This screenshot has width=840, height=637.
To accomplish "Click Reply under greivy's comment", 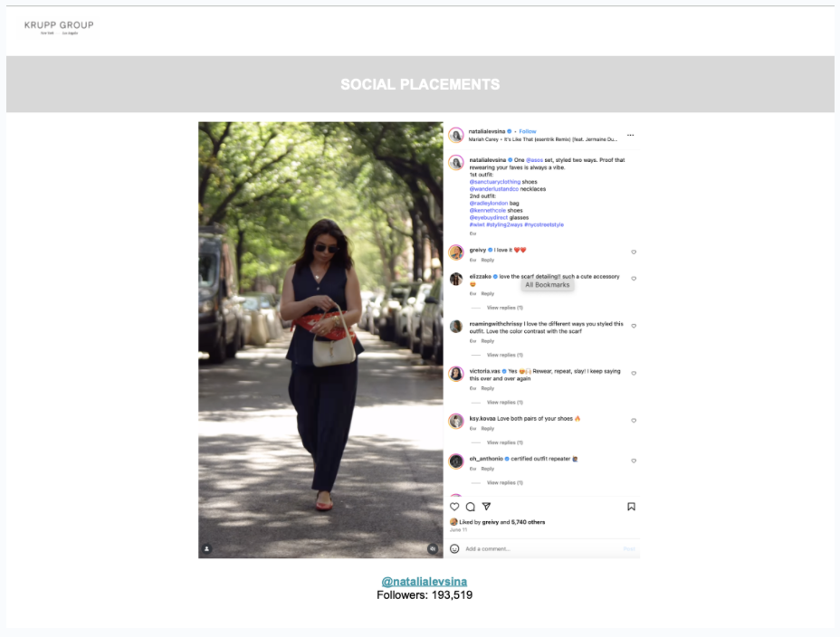I will [x=487, y=259].
